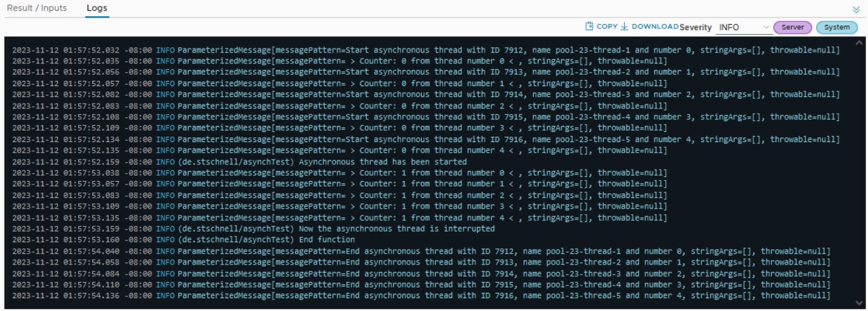Viewport: 868px width, 311px height.
Task: Download the logs via DOWNLOAD
Action: coord(650,26)
